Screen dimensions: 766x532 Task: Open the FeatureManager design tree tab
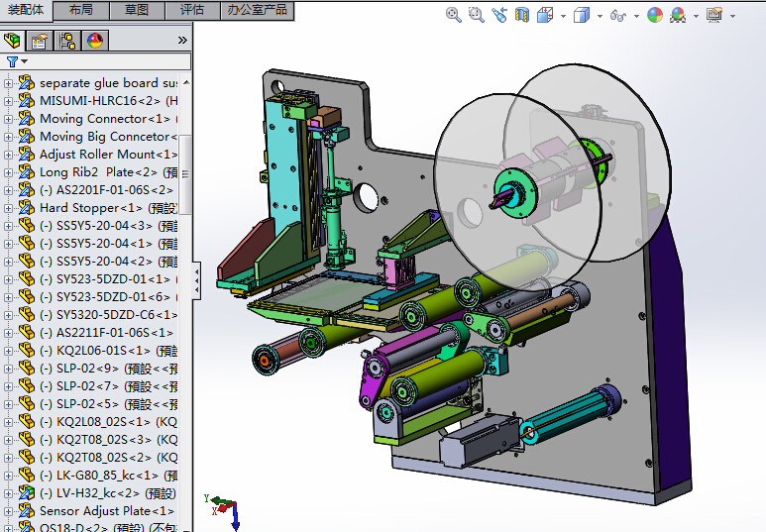[x=13, y=41]
